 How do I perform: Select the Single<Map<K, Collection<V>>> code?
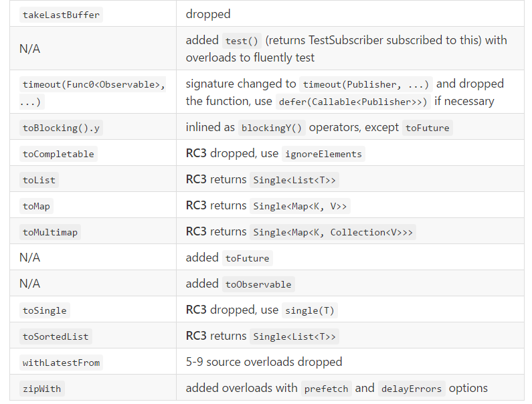pyautogui.click(x=333, y=232)
